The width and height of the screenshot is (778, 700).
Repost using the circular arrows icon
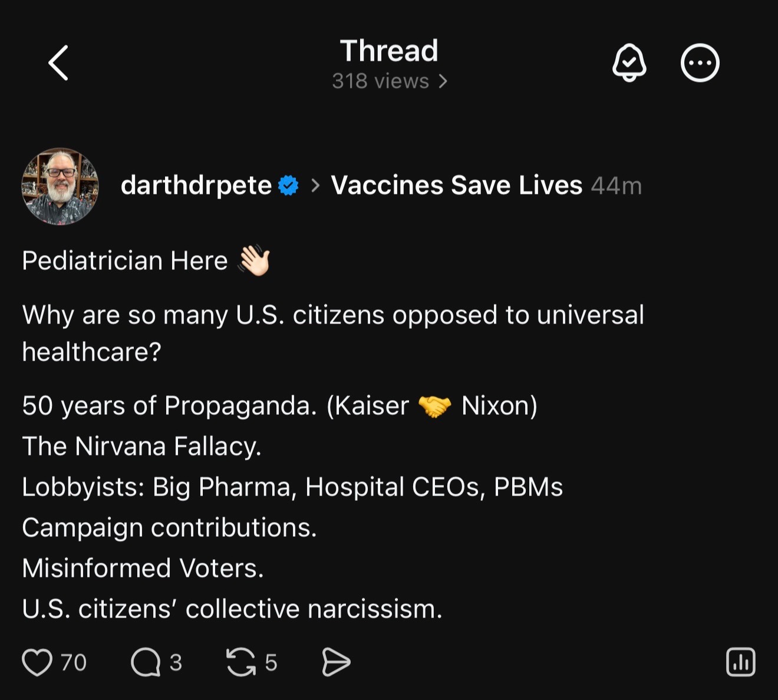[x=241, y=662]
